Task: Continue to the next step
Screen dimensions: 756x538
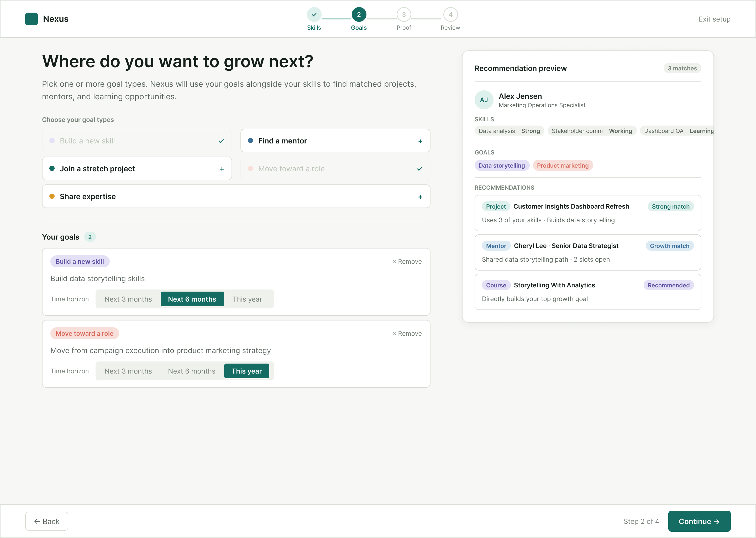Action: 699,521
